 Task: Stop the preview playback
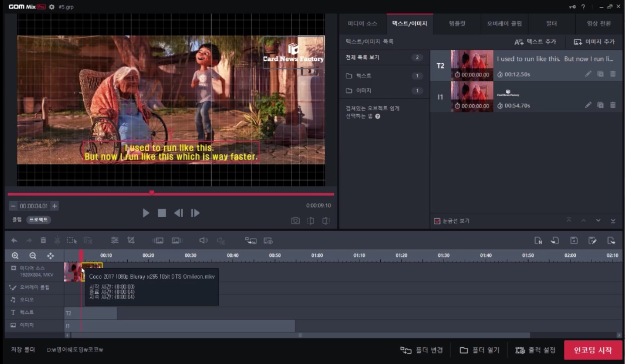tap(162, 213)
